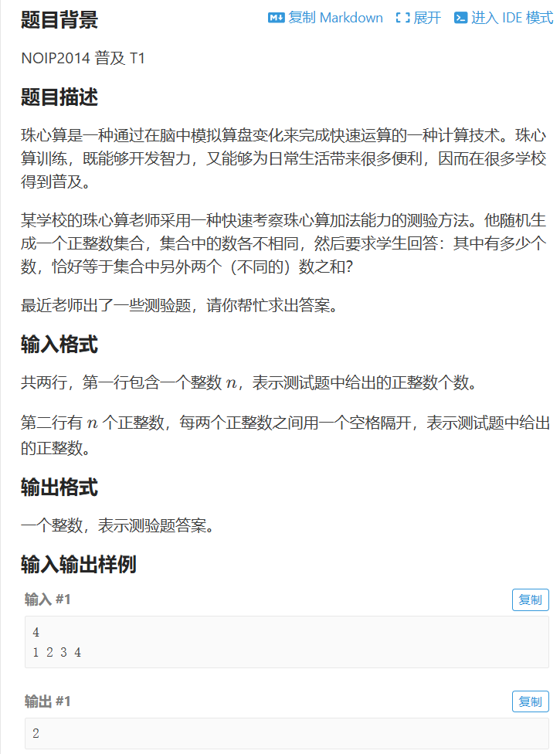Screen dimensions: 560x754
Task: Click the 输出 #1 label
Action: coord(48,701)
